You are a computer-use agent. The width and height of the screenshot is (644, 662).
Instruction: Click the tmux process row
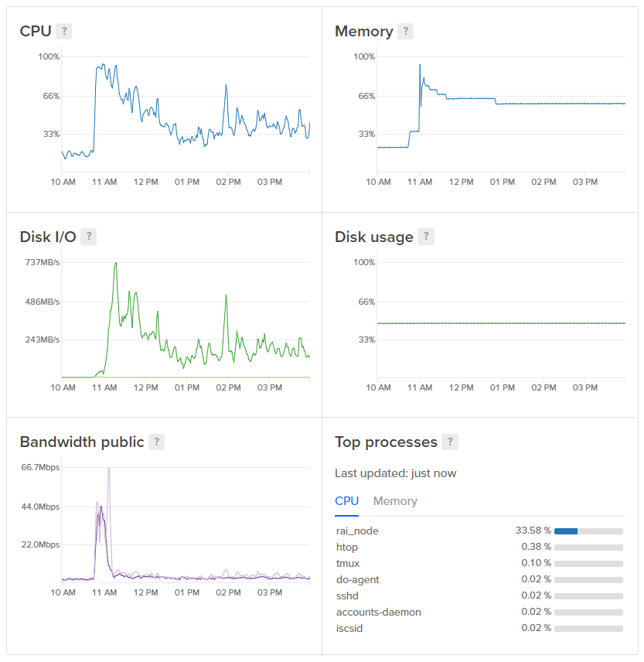(x=348, y=563)
